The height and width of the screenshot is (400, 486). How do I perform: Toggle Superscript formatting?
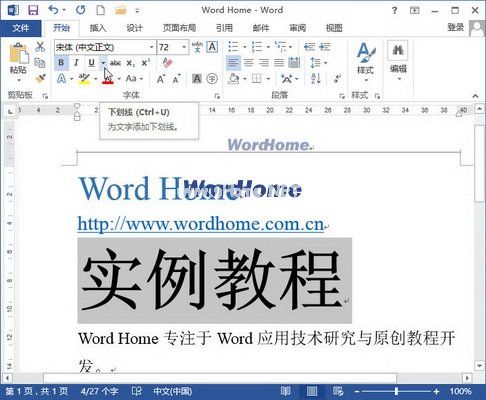[x=146, y=62]
